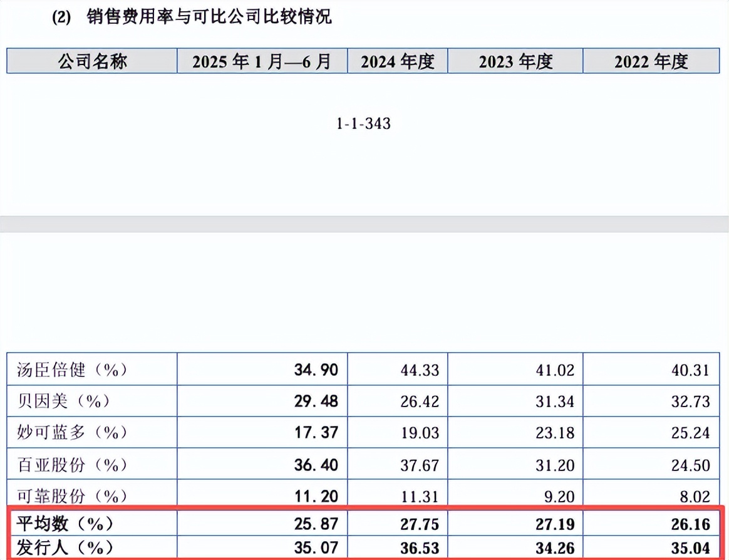This screenshot has width=729, height=560.
Task: Select the 可靠股份 row label
Action: tap(72, 496)
